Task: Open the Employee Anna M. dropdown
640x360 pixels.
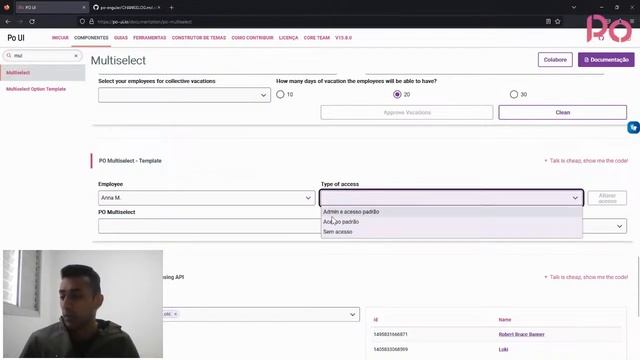Action: (x=207, y=198)
